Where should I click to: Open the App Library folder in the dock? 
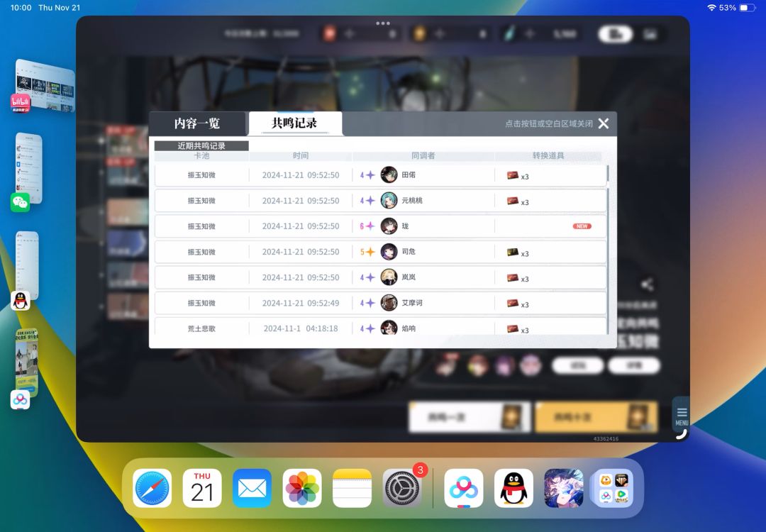click(x=614, y=488)
